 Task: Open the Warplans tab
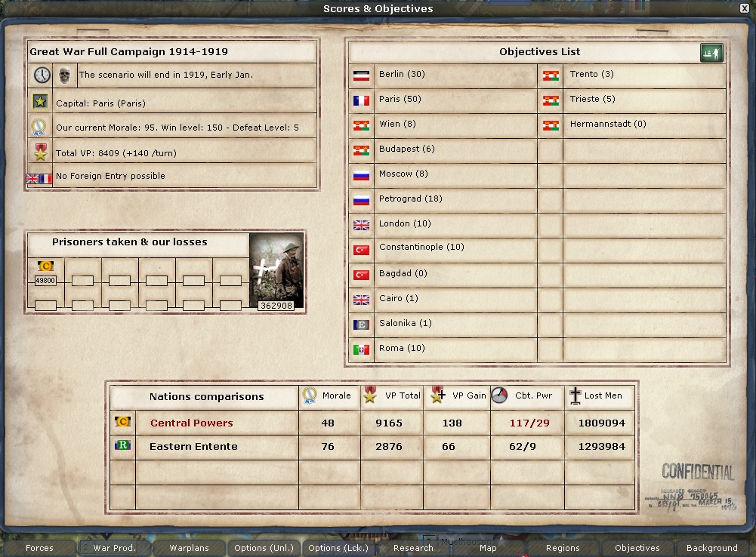[x=189, y=548]
